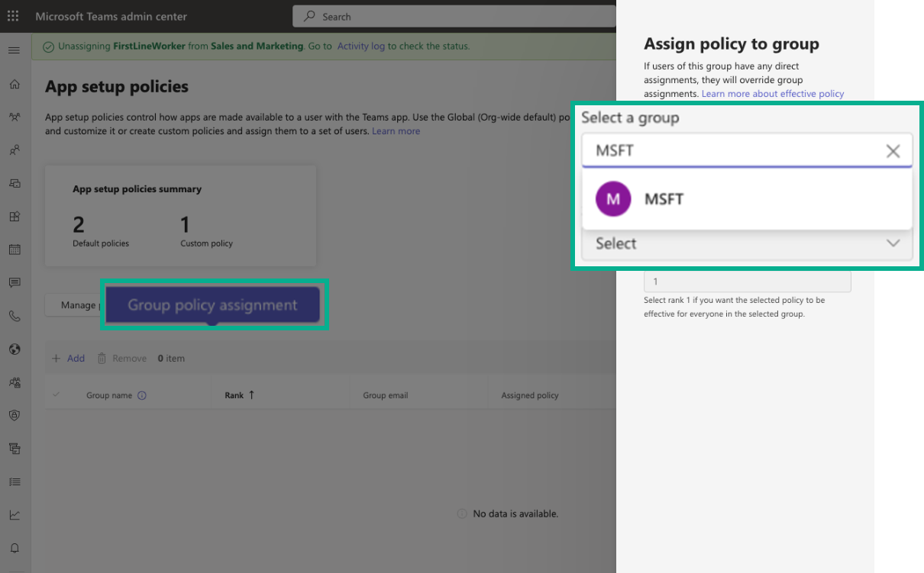Click Add to create a group assignment
The height and width of the screenshot is (573, 924).
[x=68, y=358]
